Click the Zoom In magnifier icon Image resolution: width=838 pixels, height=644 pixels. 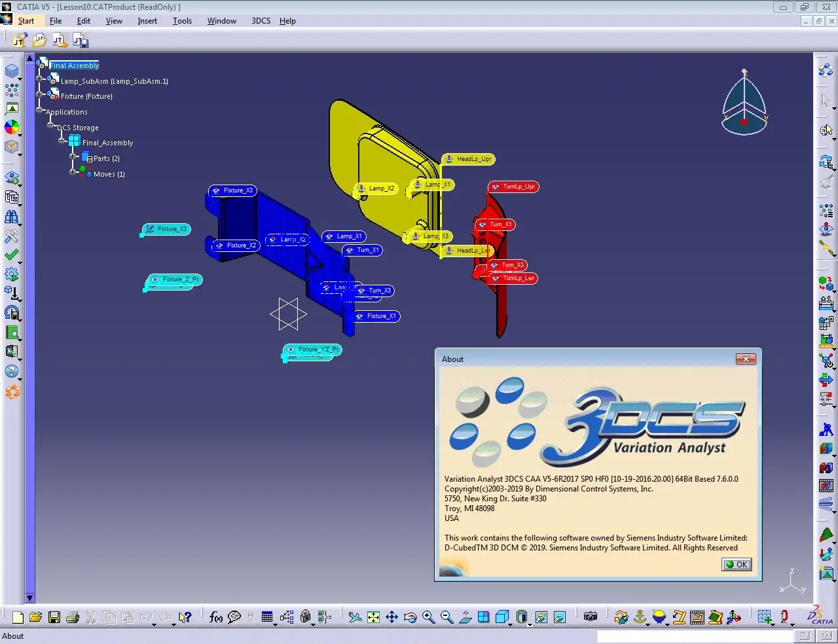point(428,617)
